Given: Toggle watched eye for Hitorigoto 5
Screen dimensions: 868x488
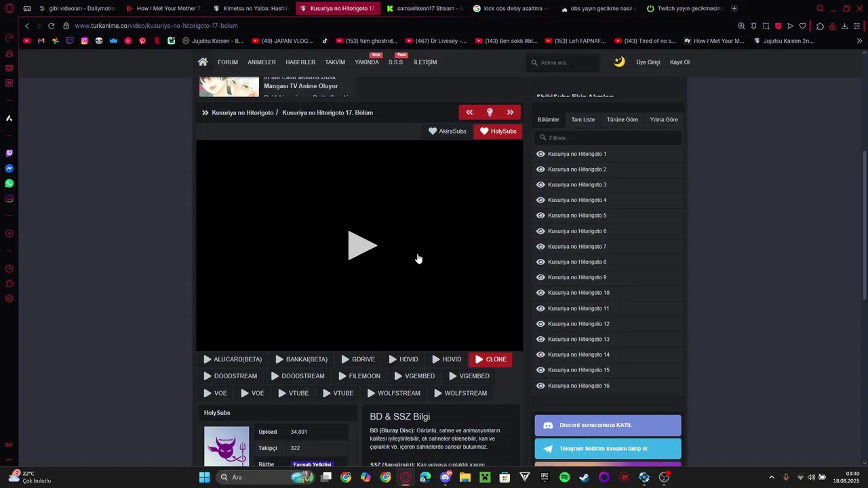Looking at the screenshot, I should [x=540, y=216].
